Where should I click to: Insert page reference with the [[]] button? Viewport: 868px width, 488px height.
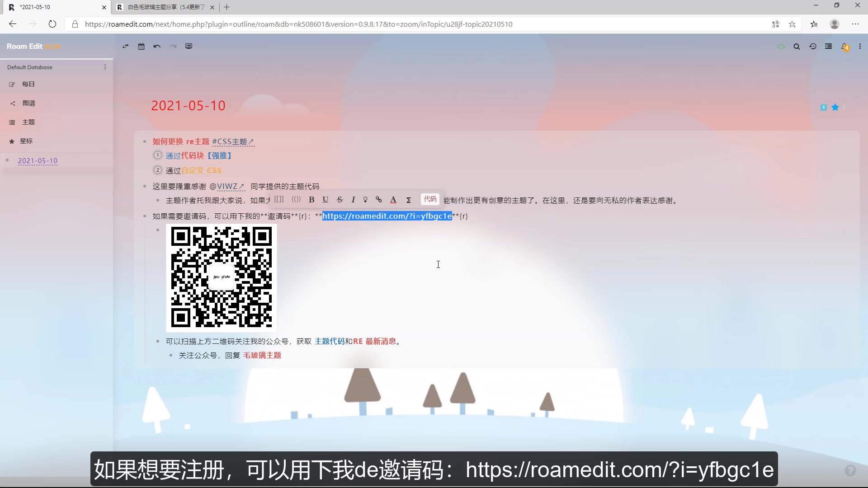tap(279, 199)
